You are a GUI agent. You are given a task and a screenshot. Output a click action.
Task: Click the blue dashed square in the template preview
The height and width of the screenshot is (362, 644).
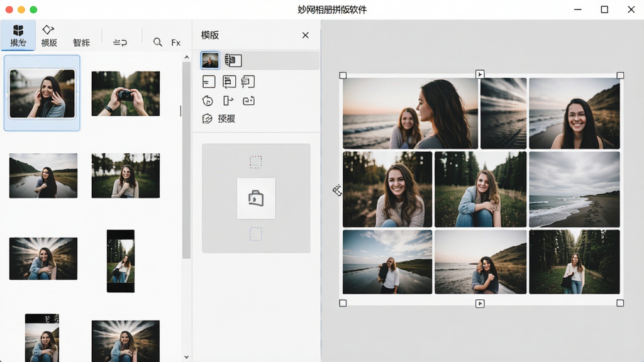[255, 234]
